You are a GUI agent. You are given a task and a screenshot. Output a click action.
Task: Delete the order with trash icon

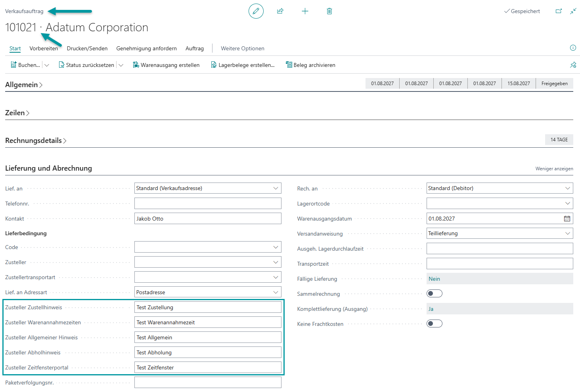[x=329, y=11]
